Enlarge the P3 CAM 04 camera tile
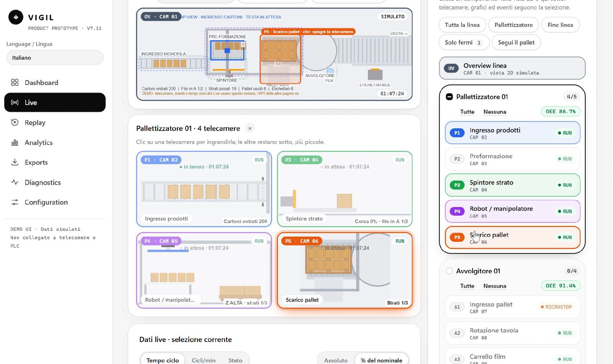Image resolution: width=613 pixels, height=364 pixels. (345, 189)
